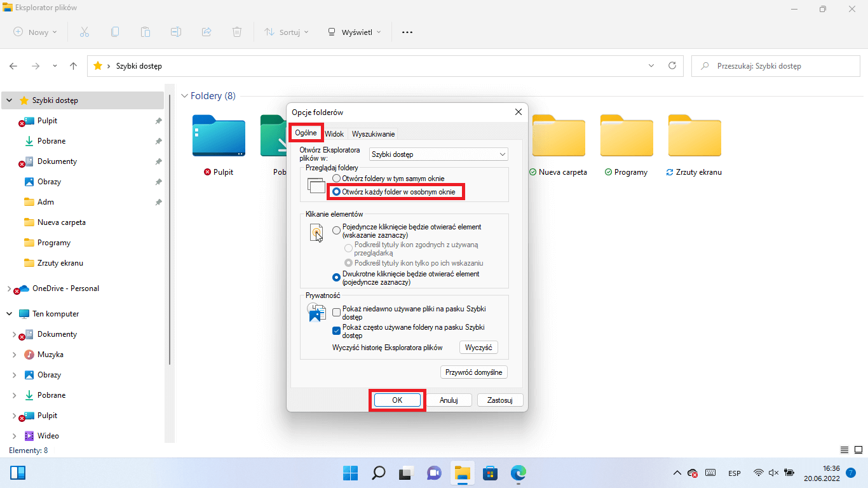Switch to the Widok tab
The height and width of the screenshot is (488, 868).
334,134
